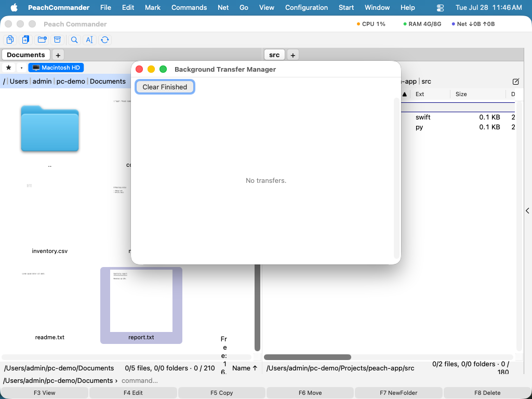Switch to the src tab in right panel
This screenshot has height=399, width=532.
[x=274, y=55]
